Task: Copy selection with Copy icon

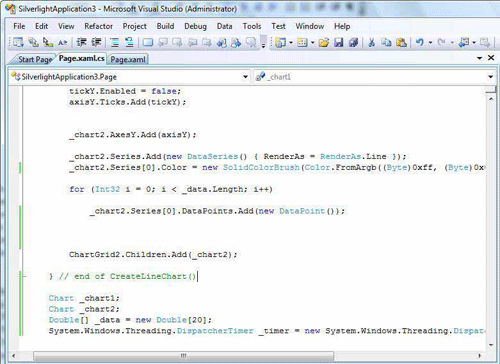Action: [x=386, y=43]
